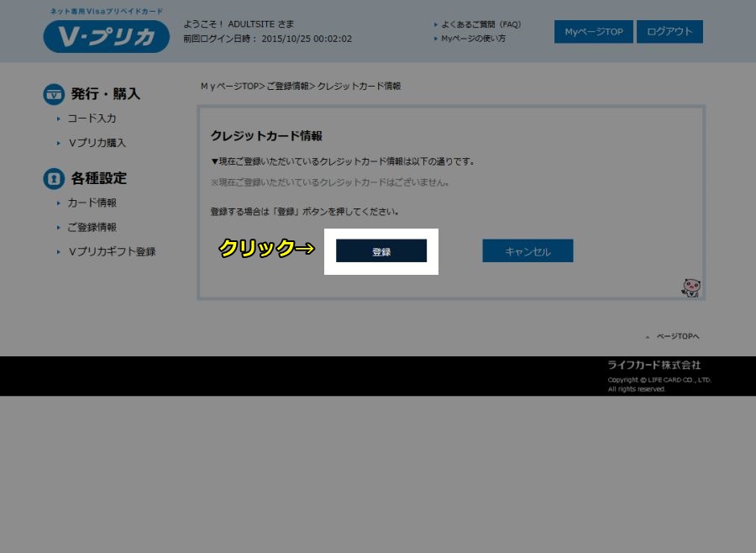Open Vプリカギフト登録 in the sidebar
The image size is (756, 553).
pyautogui.click(x=111, y=251)
